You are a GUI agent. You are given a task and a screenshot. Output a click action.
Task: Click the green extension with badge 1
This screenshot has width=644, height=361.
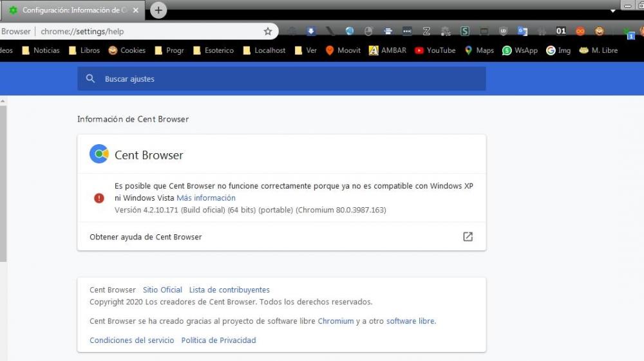(x=629, y=32)
